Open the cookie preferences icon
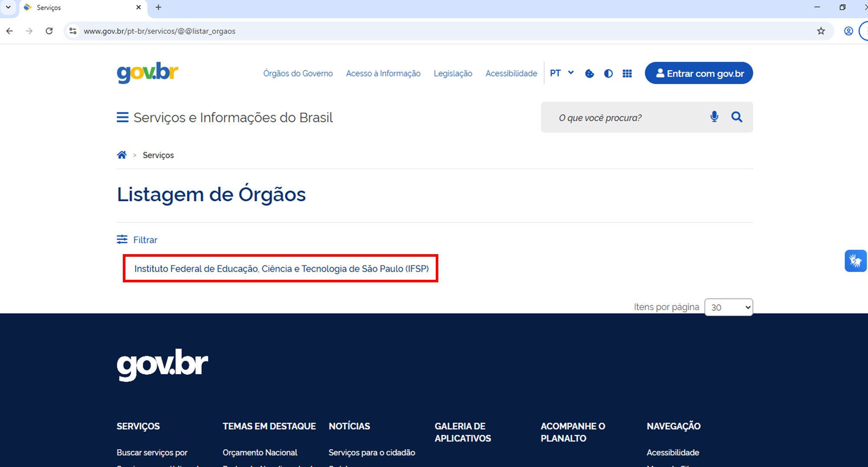Screen dimensions: 868x467 coord(589,73)
